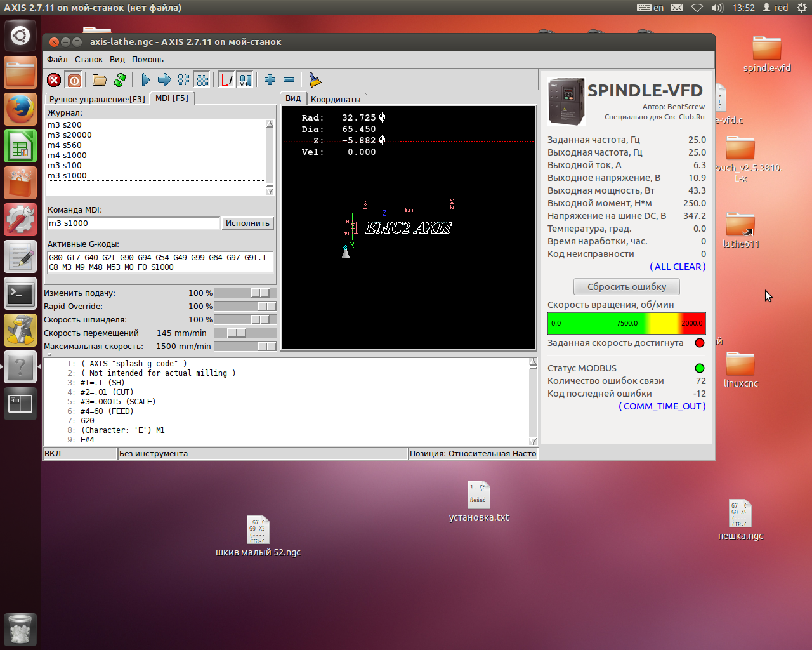The height and width of the screenshot is (650, 812).
Task: Open the sound volume indicator menu
Action: (717, 8)
